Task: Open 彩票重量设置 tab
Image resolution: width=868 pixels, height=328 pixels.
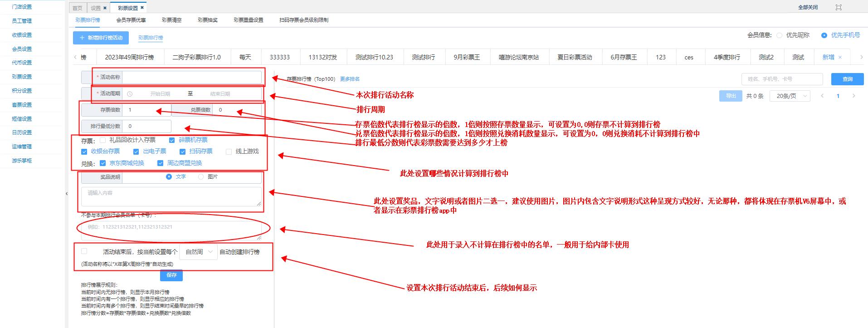Action: (249, 20)
